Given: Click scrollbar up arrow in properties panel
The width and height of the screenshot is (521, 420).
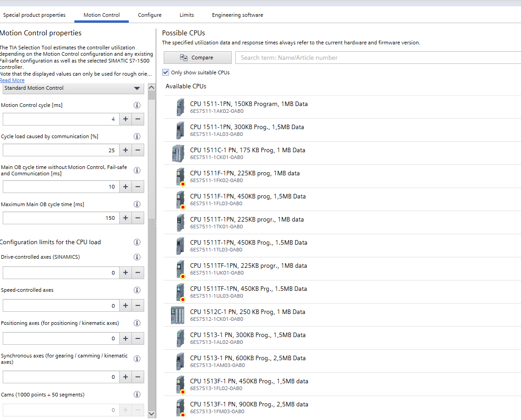Looking at the screenshot, I should point(151,87).
